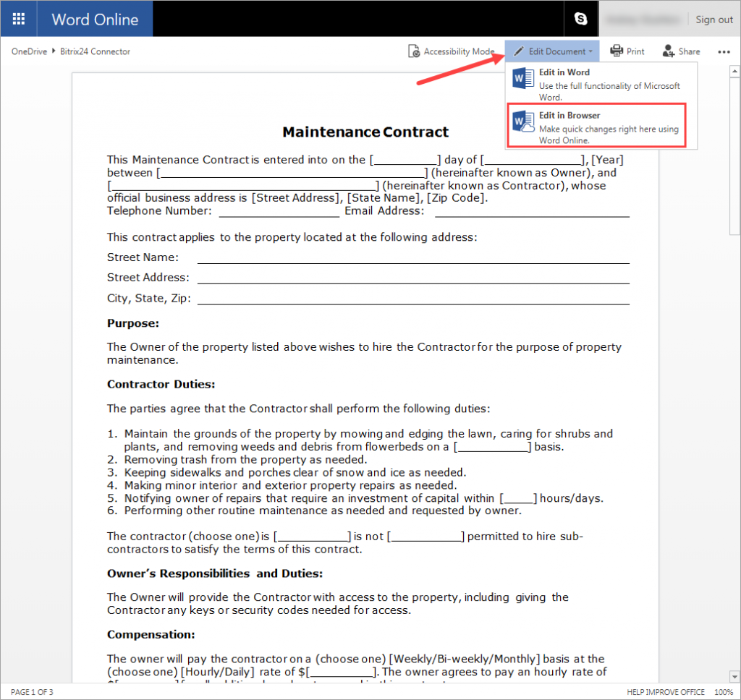
Task: Open the more options ellipsis menu
Action: coord(724,52)
